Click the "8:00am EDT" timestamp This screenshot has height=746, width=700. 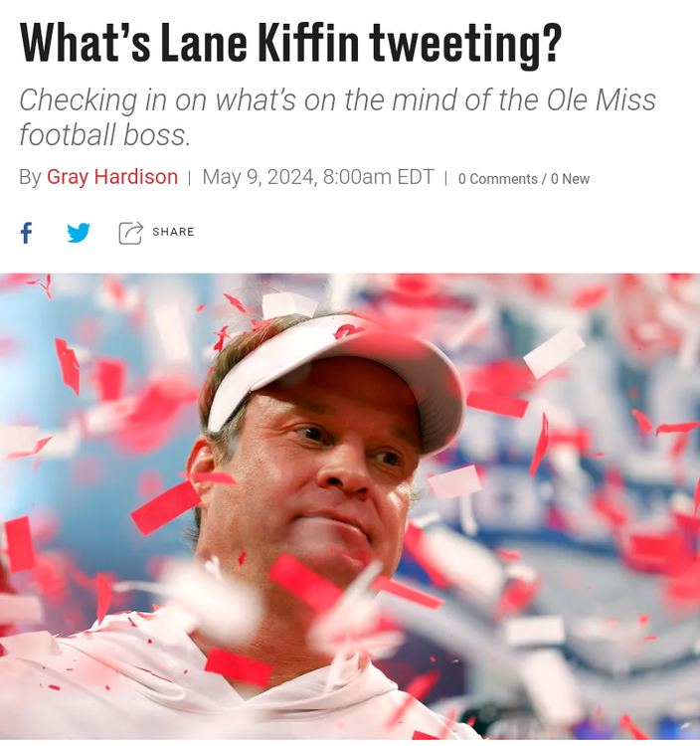click(x=379, y=177)
